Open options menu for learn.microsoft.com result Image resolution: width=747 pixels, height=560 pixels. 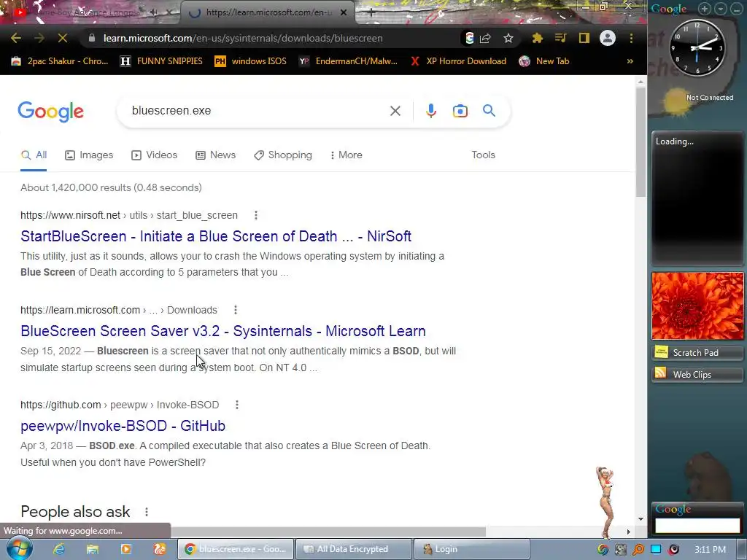click(x=236, y=310)
